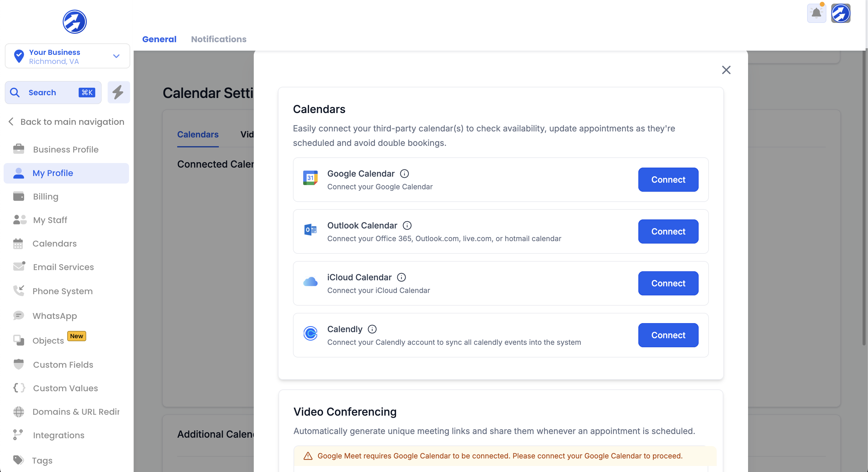
Task: Select the General tab
Action: click(159, 39)
